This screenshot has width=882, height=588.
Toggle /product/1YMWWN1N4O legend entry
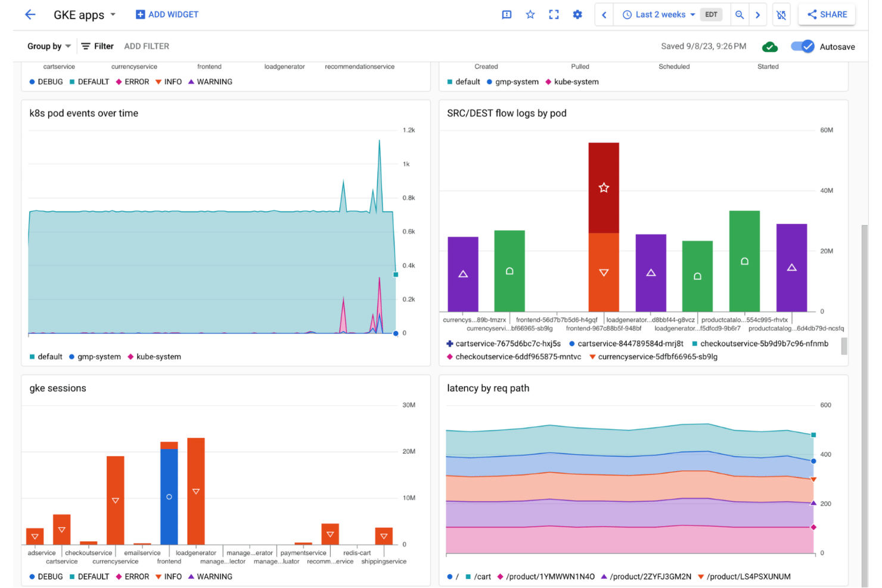point(546,577)
